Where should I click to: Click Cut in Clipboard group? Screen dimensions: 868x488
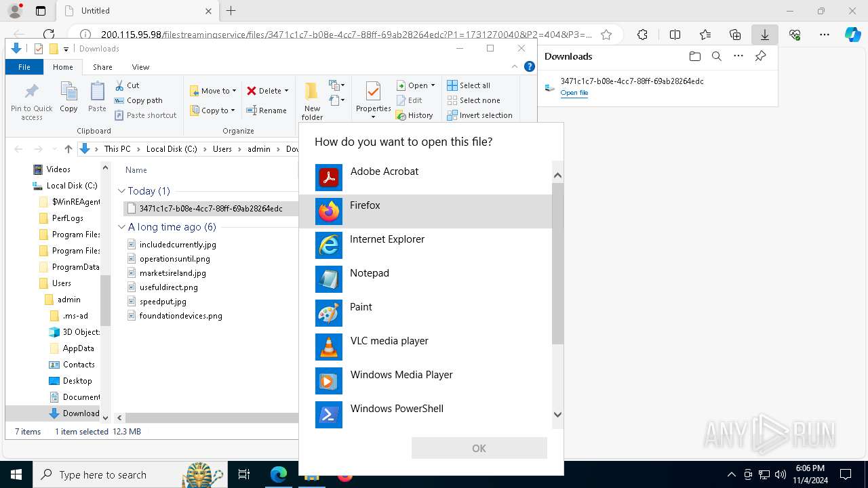(127, 85)
